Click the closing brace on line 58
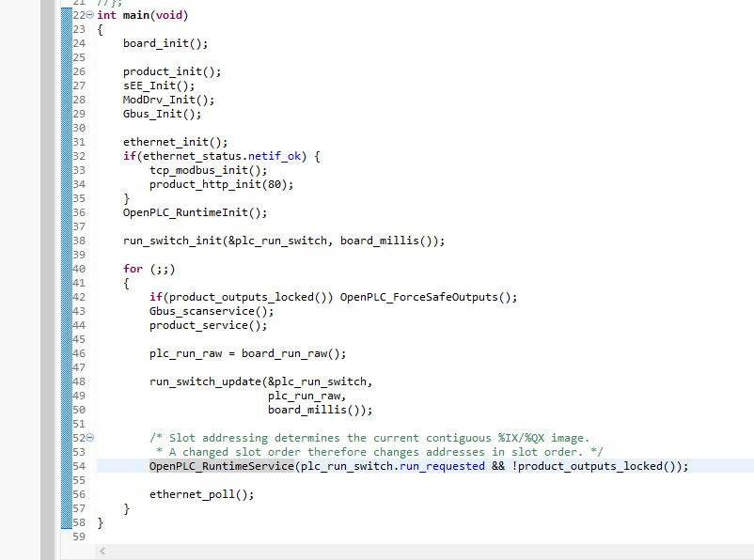This screenshot has width=754, height=560. [x=100, y=522]
